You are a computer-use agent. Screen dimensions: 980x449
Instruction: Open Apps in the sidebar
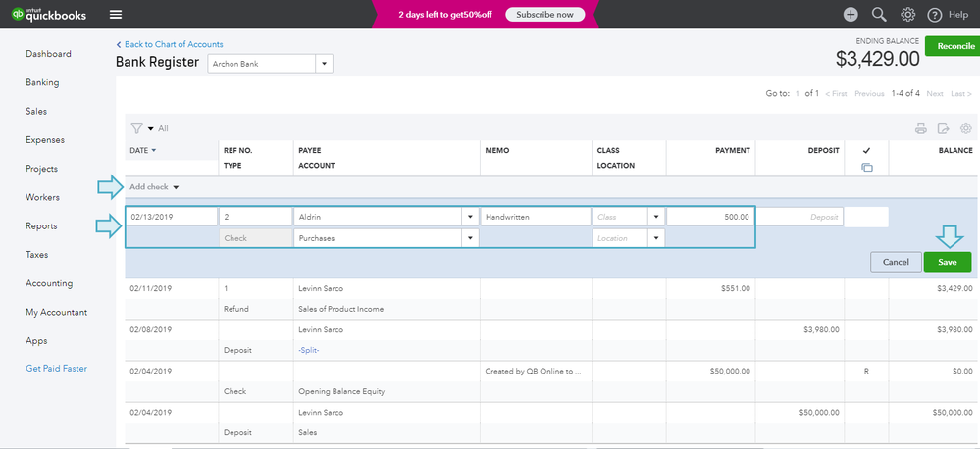point(36,341)
